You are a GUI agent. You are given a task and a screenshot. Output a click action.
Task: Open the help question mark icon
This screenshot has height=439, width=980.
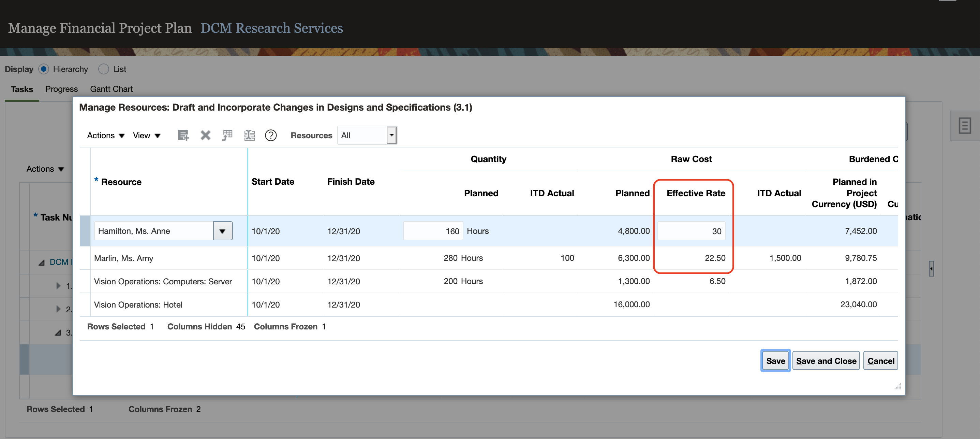click(270, 135)
